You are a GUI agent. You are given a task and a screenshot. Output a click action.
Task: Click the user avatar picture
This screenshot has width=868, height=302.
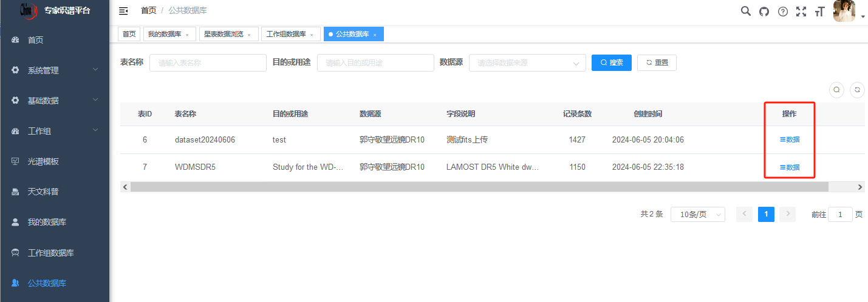(844, 11)
